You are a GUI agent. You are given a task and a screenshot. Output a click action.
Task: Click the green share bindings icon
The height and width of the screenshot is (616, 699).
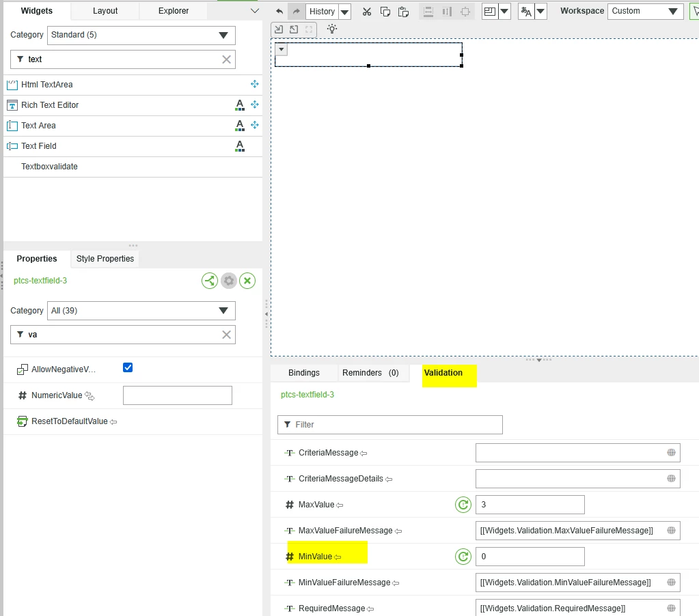(210, 281)
